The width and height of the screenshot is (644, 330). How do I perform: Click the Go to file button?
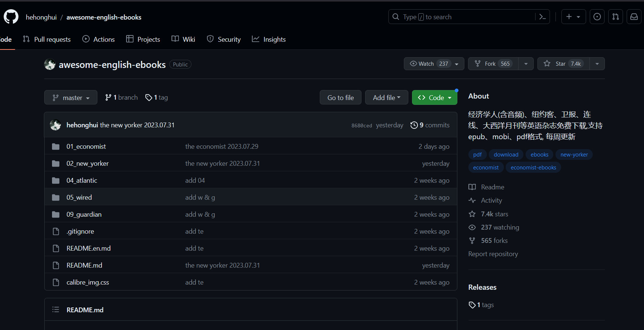(x=340, y=97)
